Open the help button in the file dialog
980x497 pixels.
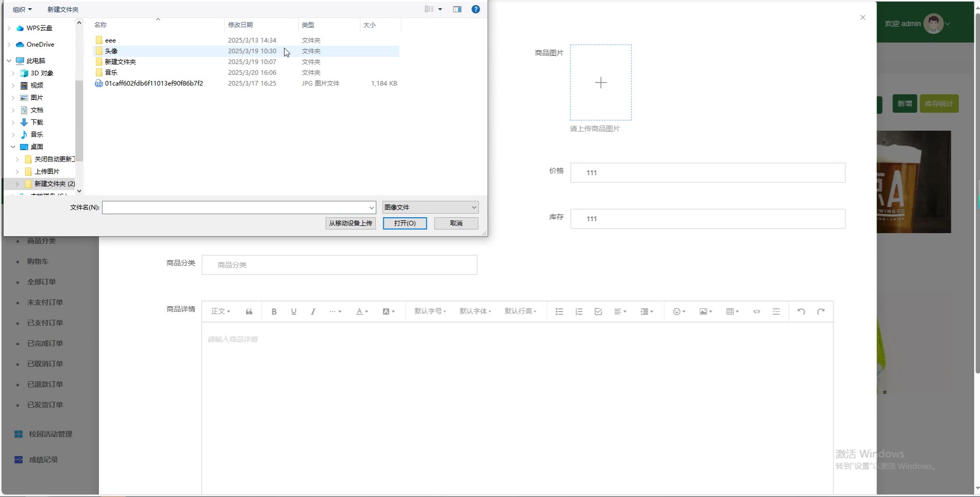476,9
